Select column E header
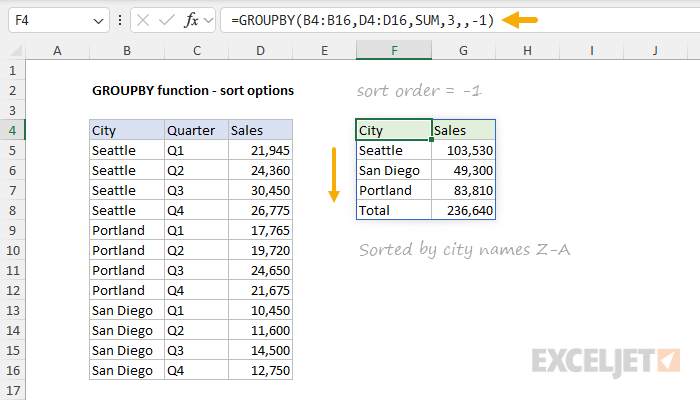 (325, 50)
